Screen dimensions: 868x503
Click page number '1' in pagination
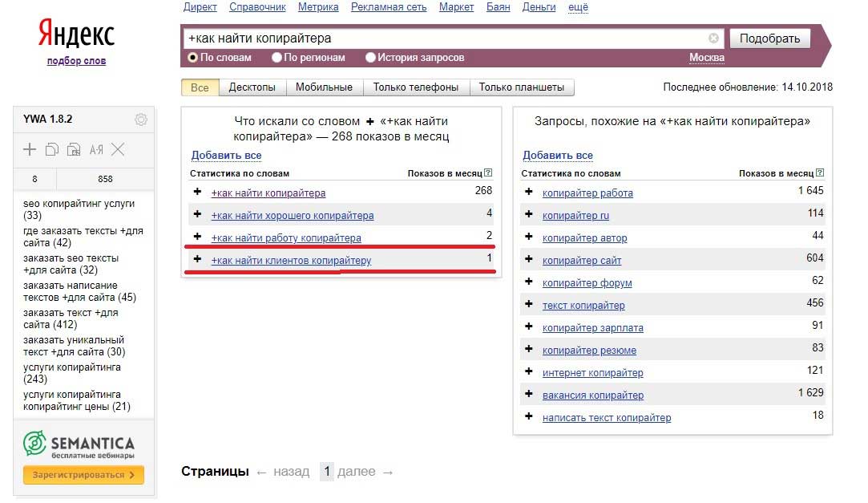[x=327, y=472]
